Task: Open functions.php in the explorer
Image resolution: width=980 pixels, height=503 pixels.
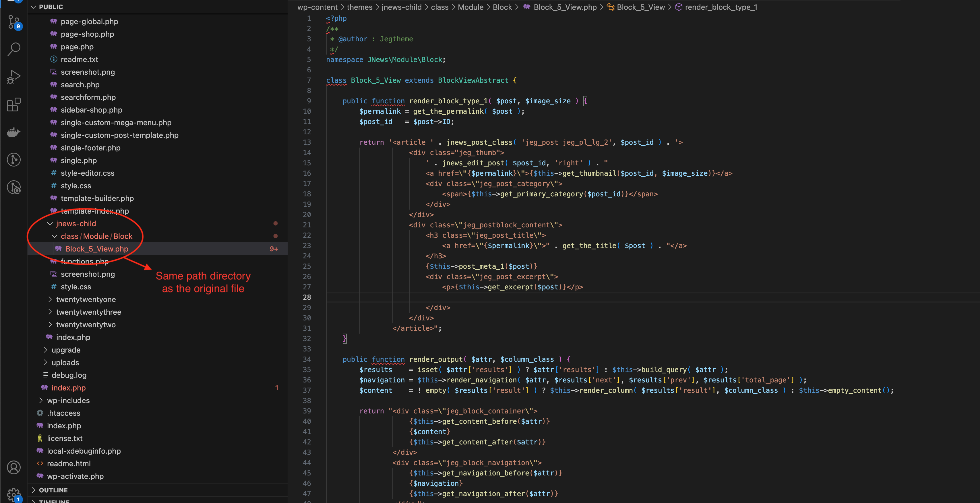Action: 84,261
